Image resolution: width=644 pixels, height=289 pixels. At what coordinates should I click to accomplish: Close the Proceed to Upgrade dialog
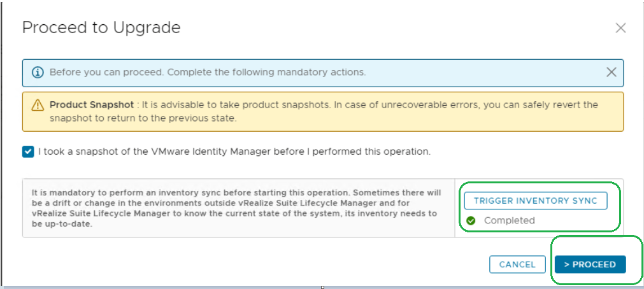click(x=620, y=28)
